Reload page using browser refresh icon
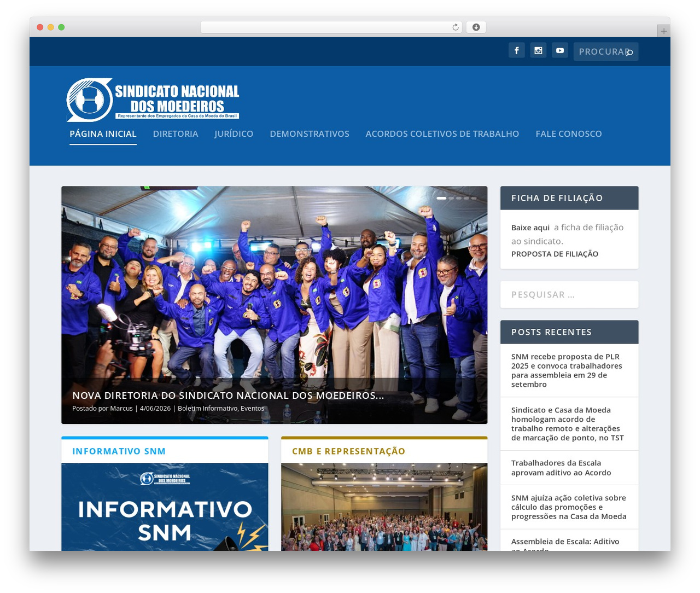Image resolution: width=700 pixels, height=593 pixels. pos(455,27)
